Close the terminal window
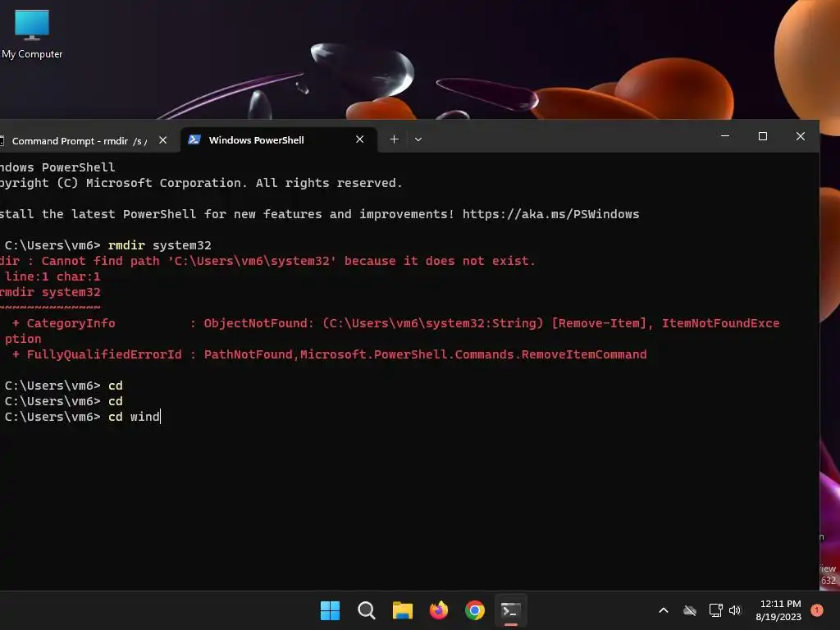The image size is (840, 630). [x=801, y=136]
